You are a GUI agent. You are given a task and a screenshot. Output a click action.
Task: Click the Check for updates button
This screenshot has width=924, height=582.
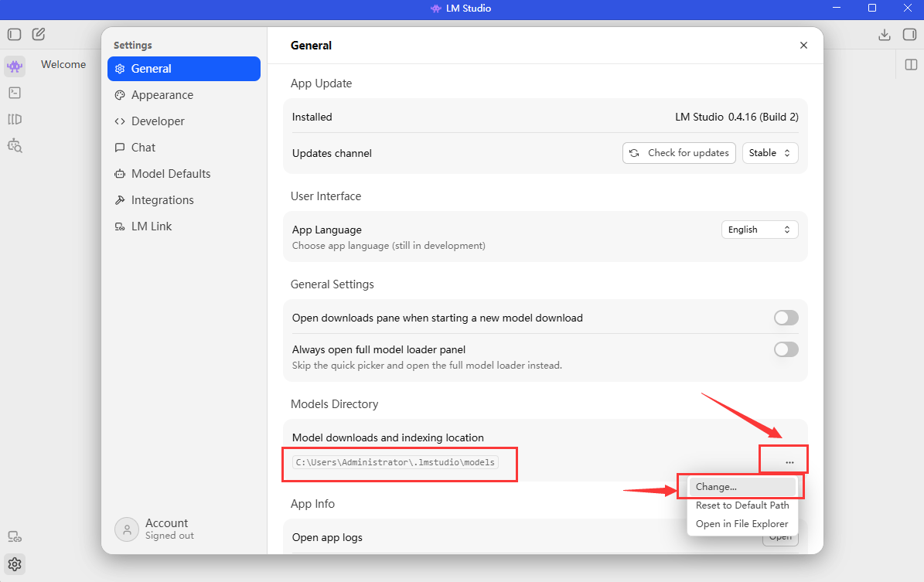(x=679, y=153)
